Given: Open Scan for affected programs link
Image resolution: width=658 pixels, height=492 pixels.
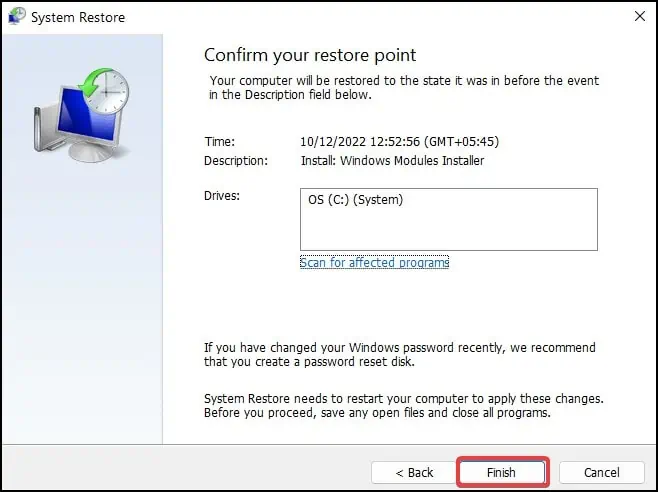Looking at the screenshot, I should [374, 262].
